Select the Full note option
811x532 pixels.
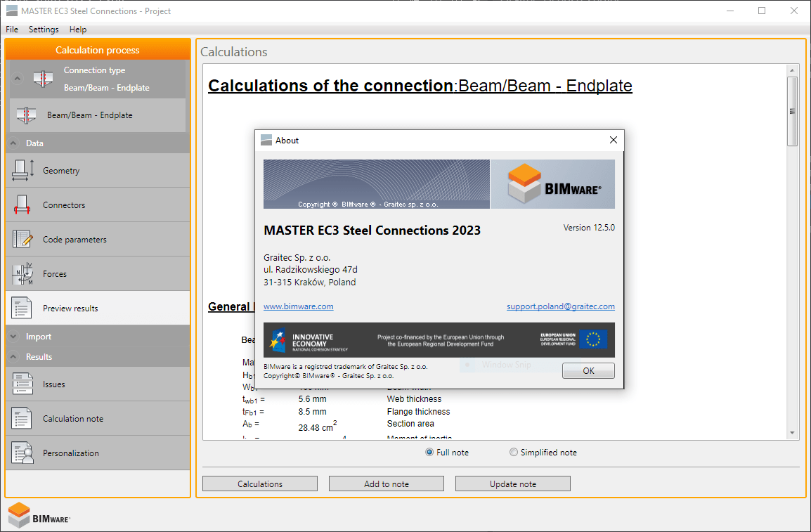[429, 452]
